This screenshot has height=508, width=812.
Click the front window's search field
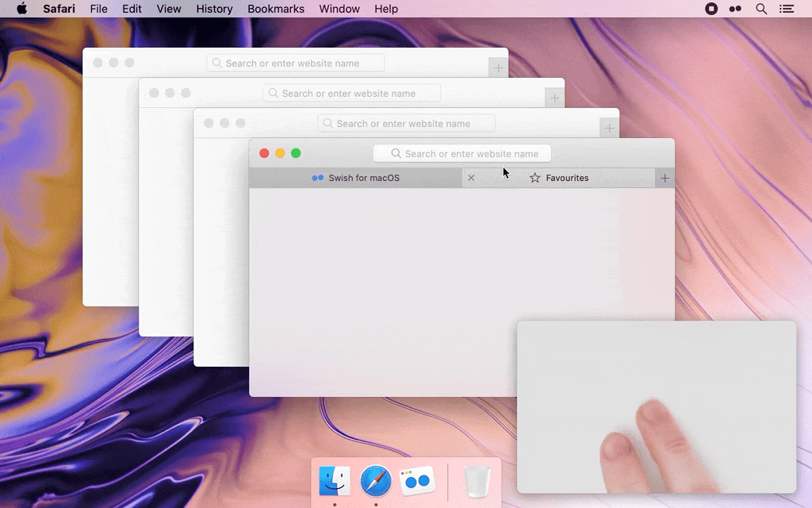point(462,153)
